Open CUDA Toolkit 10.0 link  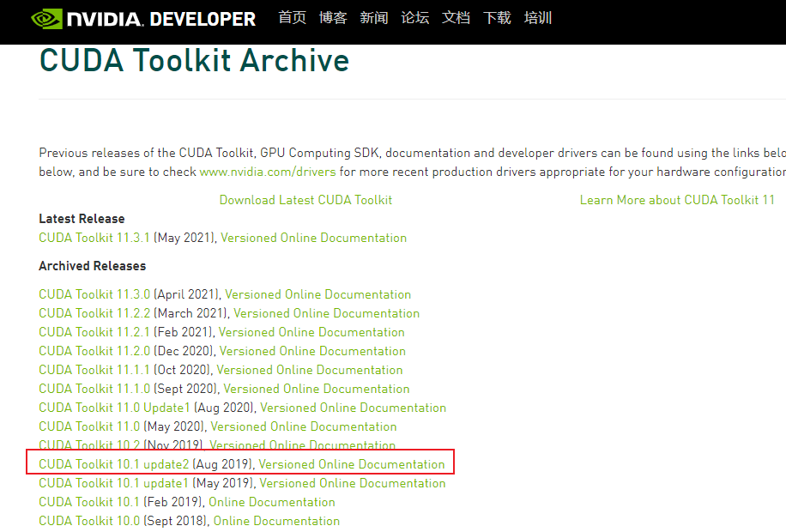[89, 521]
